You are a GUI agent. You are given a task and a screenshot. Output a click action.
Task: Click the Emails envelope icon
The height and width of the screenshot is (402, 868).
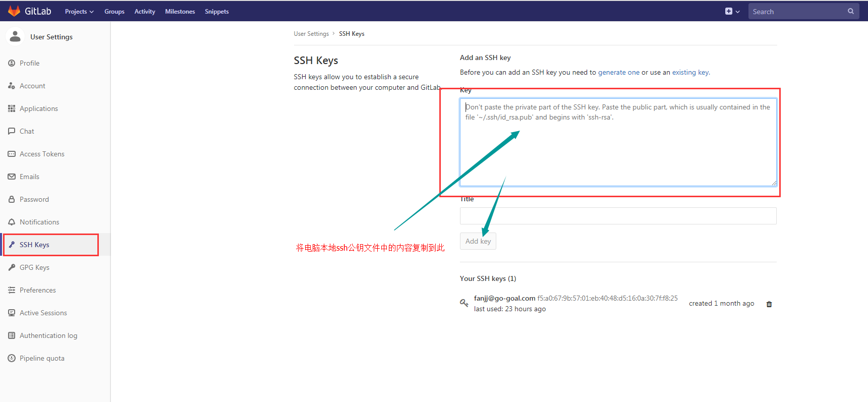pos(12,177)
